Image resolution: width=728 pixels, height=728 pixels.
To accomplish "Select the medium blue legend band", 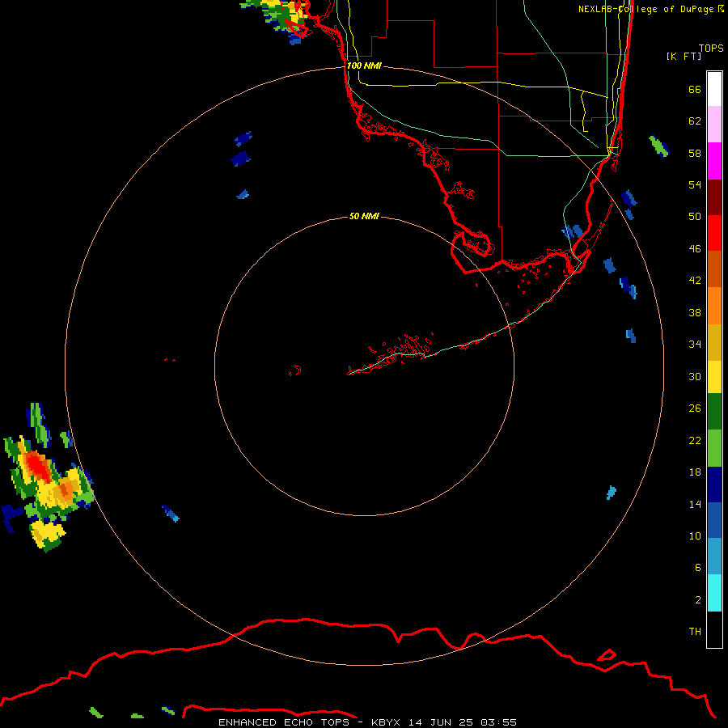I will coord(714,520).
